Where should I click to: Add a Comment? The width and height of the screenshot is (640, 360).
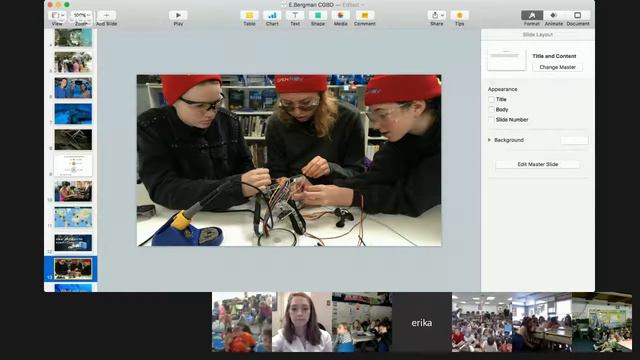coord(364,16)
